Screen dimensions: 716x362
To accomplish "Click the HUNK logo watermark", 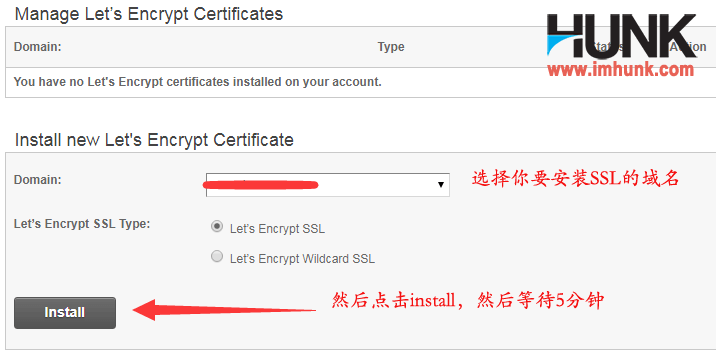I will (x=621, y=36).
